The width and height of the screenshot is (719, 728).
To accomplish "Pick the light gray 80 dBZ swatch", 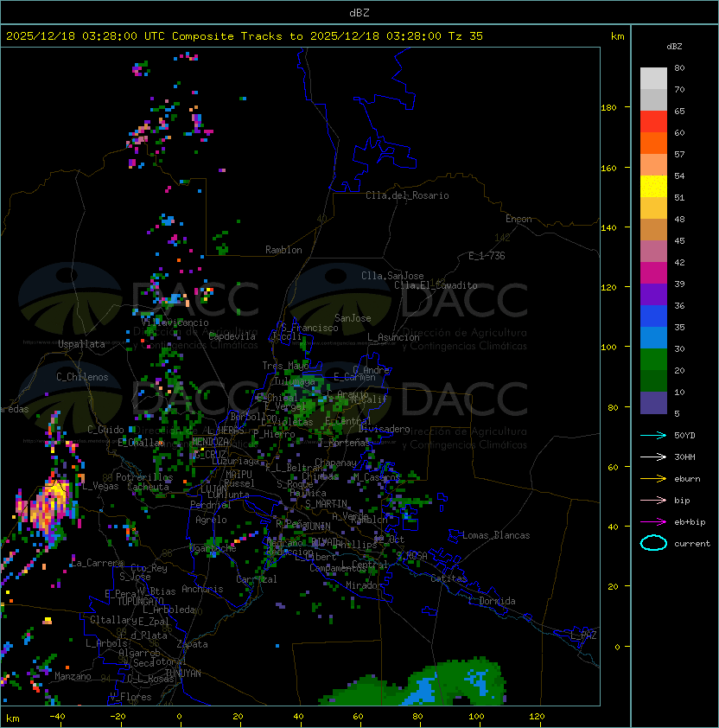I will point(653,78).
